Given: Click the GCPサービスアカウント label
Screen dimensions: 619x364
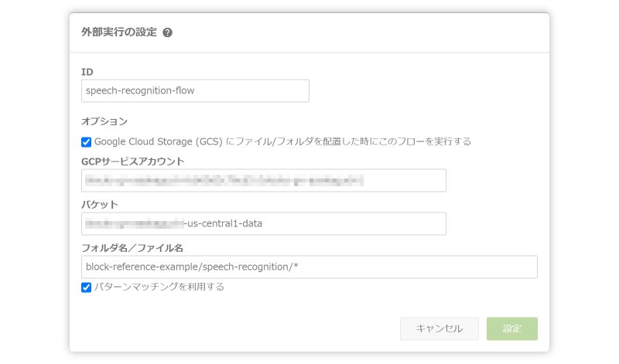Looking at the screenshot, I should 132,162.
